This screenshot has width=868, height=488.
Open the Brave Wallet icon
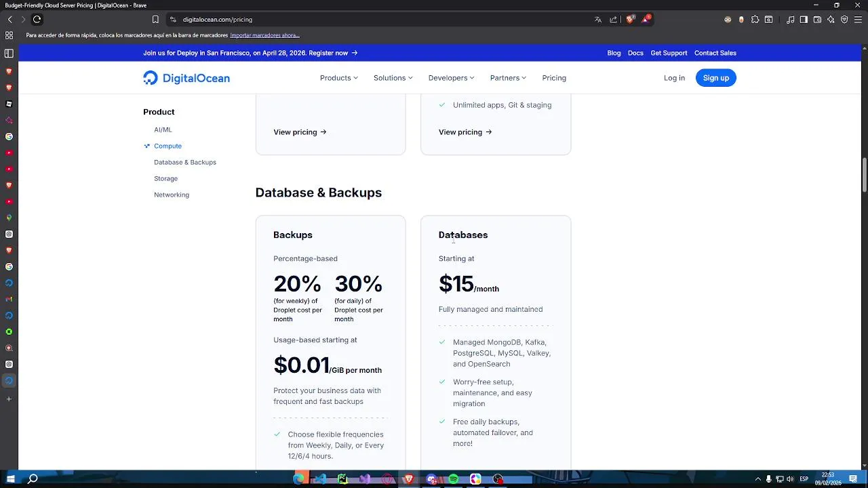(x=817, y=20)
